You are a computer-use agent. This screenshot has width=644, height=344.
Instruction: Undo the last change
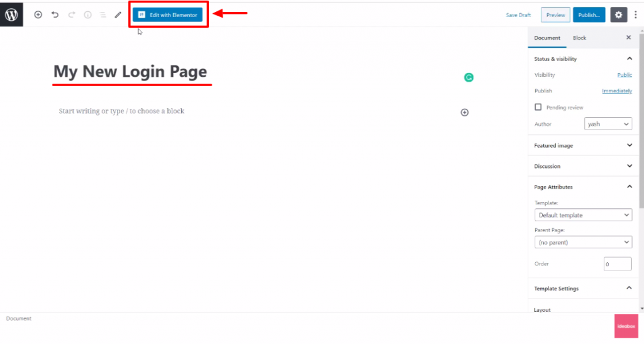click(55, 14)
